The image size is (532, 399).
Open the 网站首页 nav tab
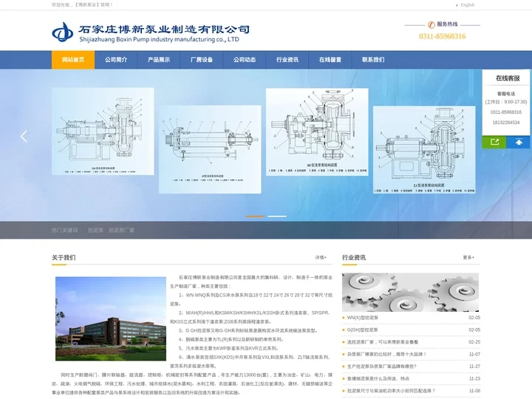point(73,60)
